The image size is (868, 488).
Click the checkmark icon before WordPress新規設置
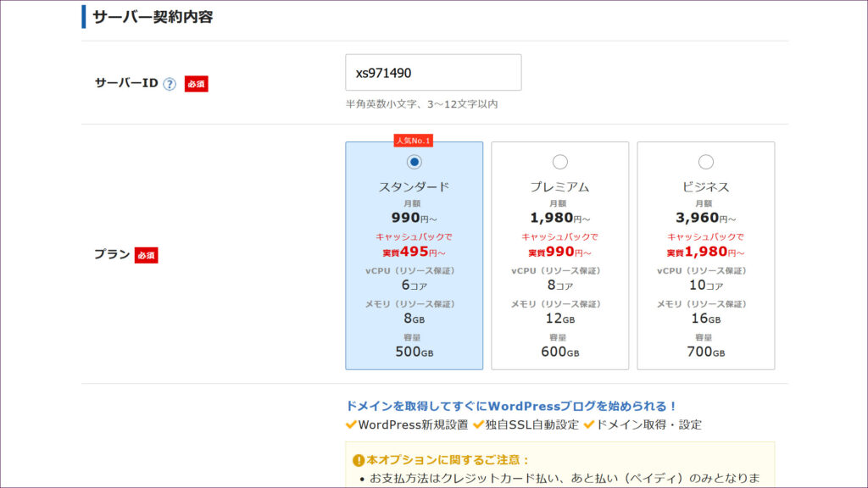(x=351, y=424)
